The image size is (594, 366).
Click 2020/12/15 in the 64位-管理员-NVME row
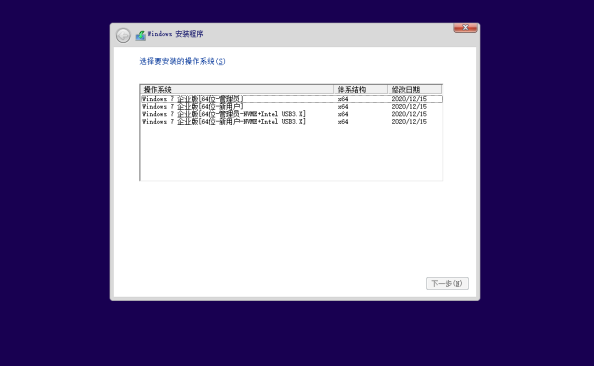coord(409,114)
